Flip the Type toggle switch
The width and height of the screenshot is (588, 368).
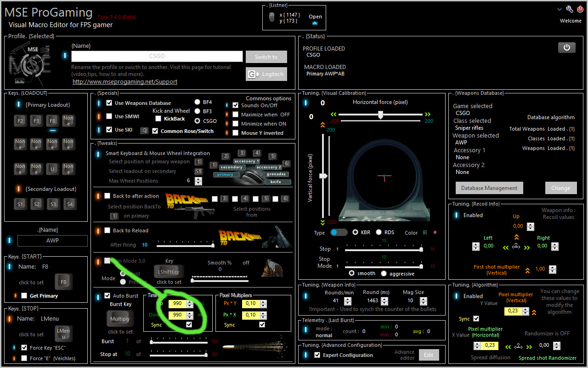tap(339, 232)
